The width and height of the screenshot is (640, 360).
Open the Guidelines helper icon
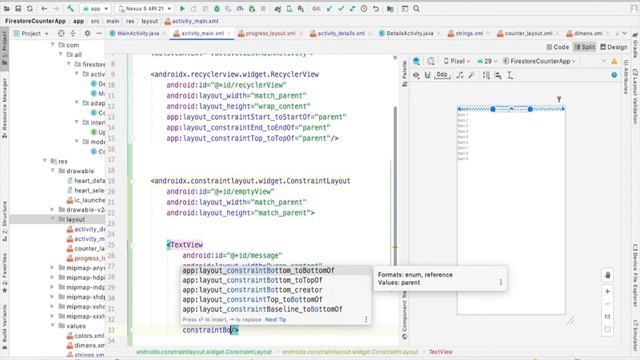tap(510, 75)
